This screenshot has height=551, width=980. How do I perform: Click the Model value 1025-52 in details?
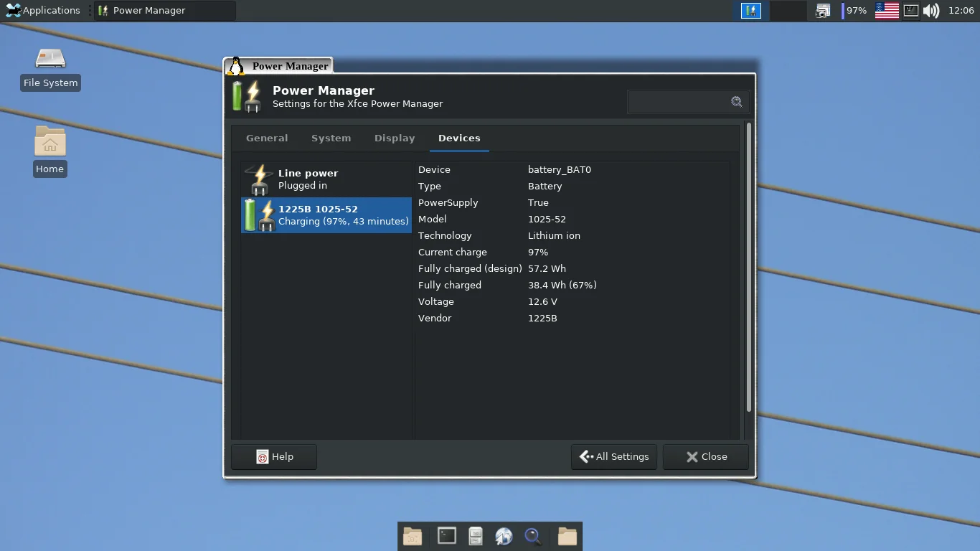pyautogui.click(x=547, y=220)
